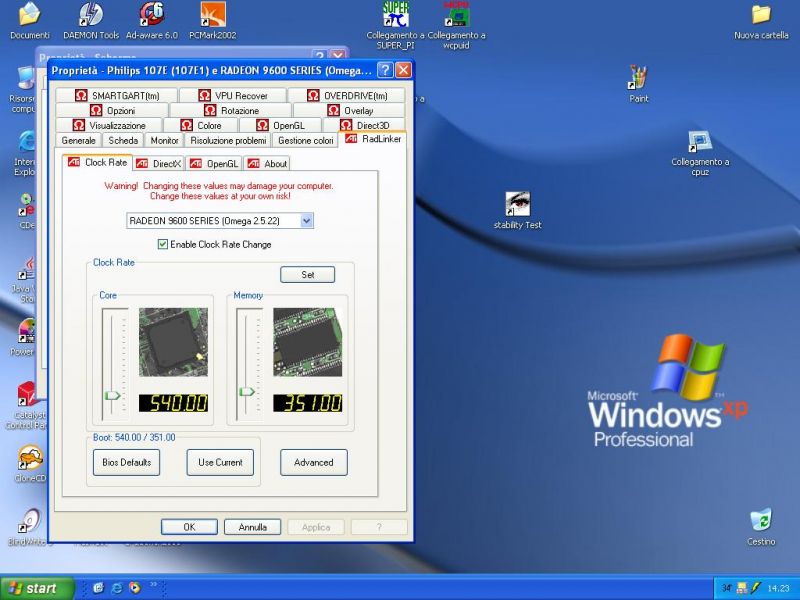Restore values with Bios Defaults button

click(x=127, y=462)
